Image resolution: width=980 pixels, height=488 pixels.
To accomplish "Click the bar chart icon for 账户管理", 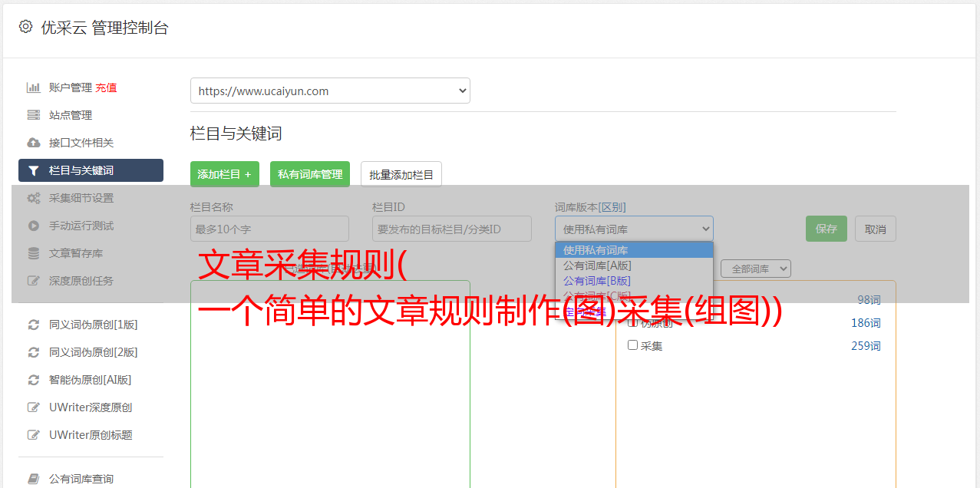I will tap(34, 87).
